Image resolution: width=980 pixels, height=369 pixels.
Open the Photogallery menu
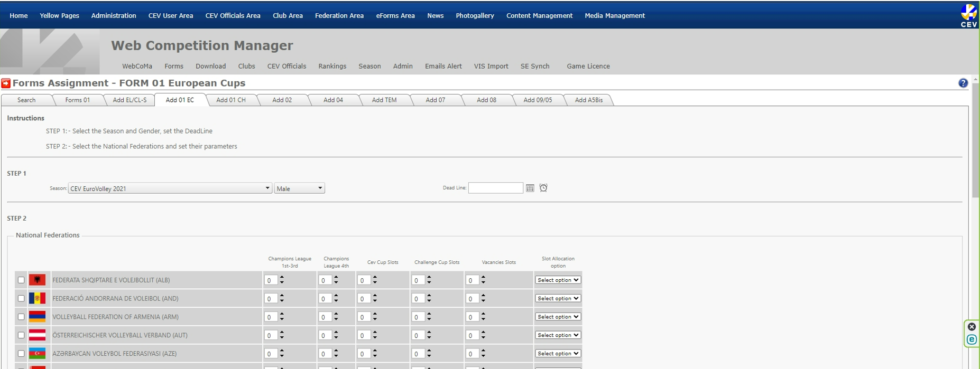(x=475, y=15)
